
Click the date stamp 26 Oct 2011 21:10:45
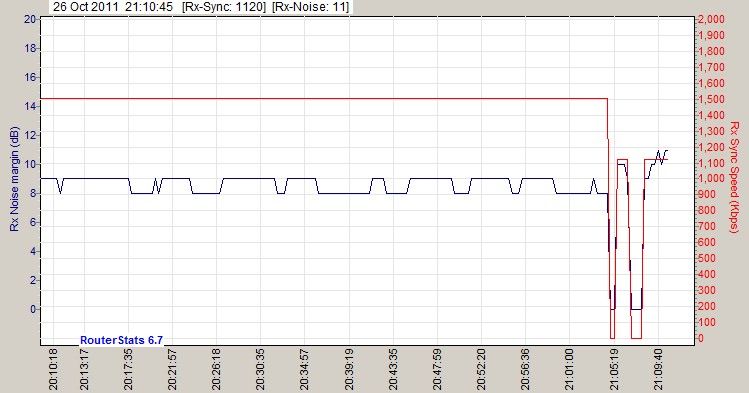pyautogui.click(x=113, y=7)
